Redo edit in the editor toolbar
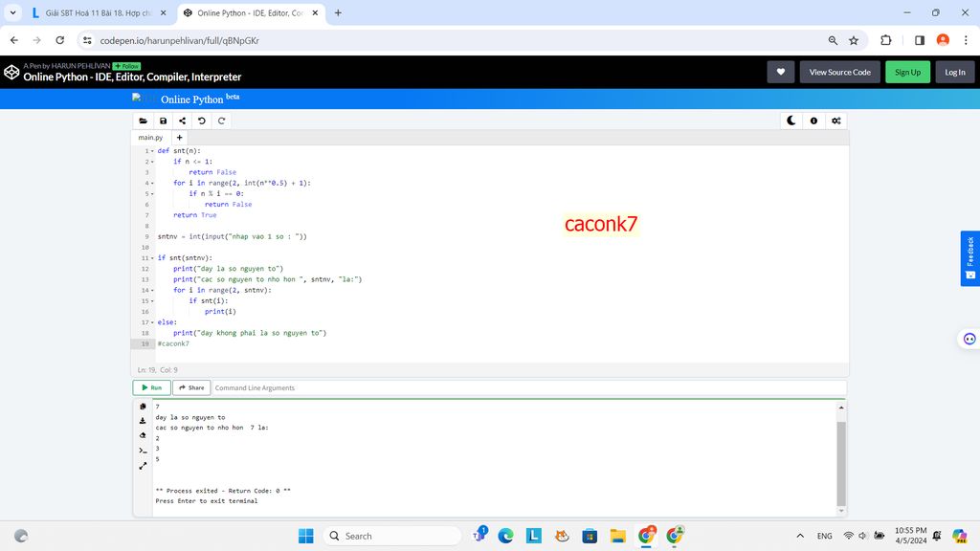 tap(221, 121)
